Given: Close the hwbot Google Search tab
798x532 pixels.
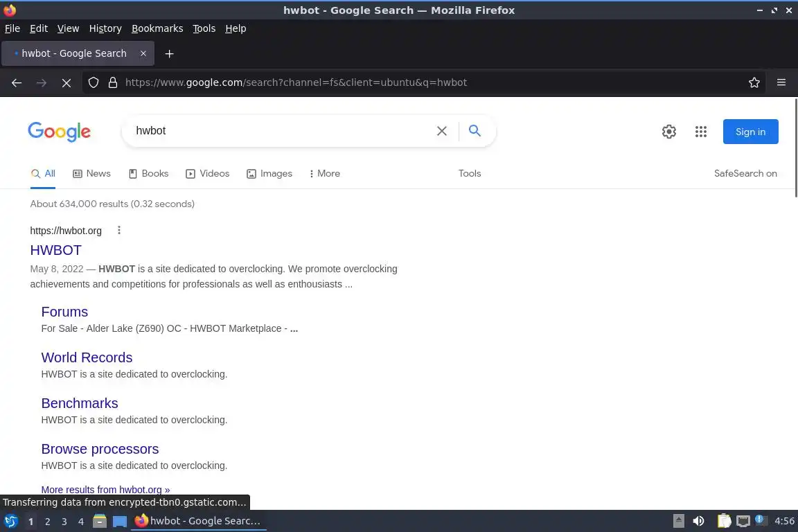Looking at the screenshot, I should [x=143, y=53].
